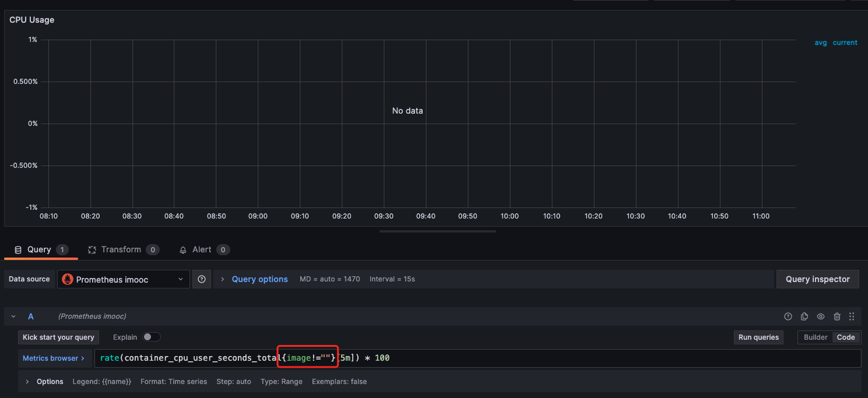Open the data source help icon
Screen dimensions: 868x398
[x=202, y=279]
